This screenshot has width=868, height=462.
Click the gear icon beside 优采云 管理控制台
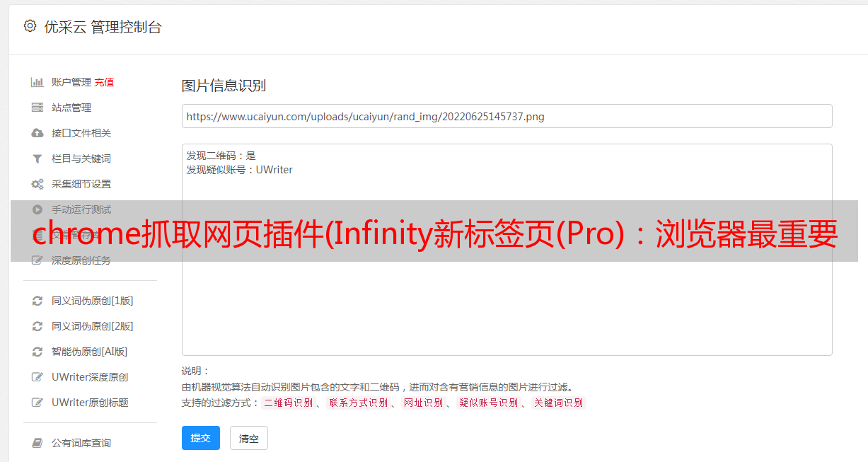pos(30,26)
